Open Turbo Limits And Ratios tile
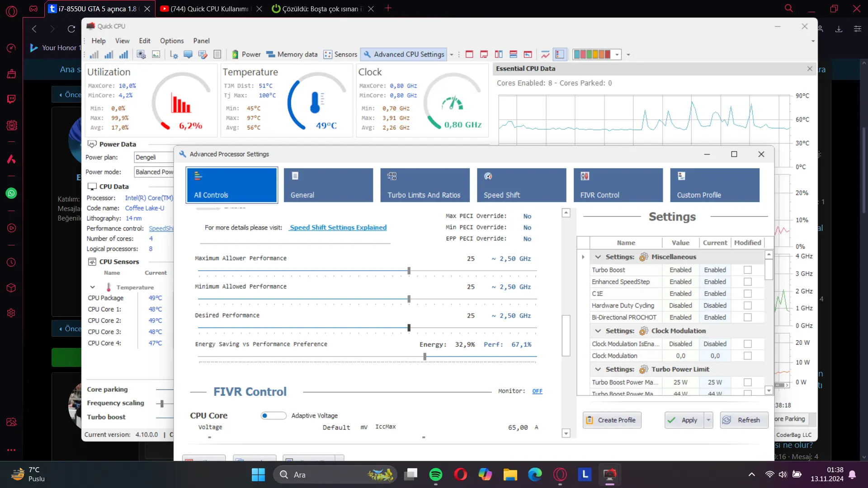Viewport: 868px width, 488px height. (x=425, y=185)
